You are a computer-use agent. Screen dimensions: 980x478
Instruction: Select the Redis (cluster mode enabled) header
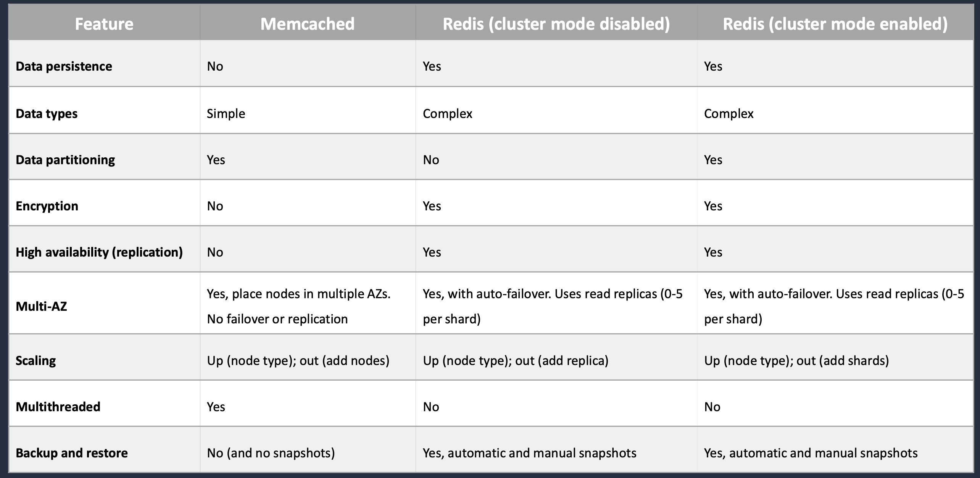(x=835, y=24)
